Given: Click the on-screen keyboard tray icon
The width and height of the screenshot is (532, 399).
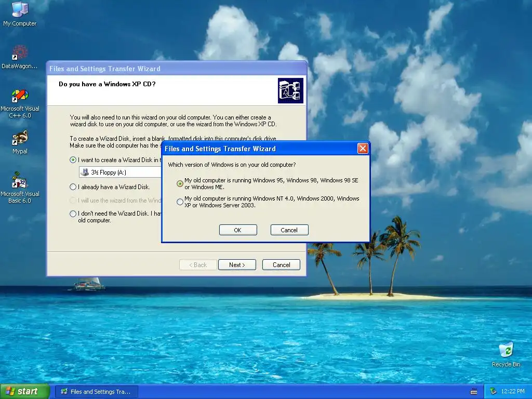Looking at the screenshot, I should 474,392.
